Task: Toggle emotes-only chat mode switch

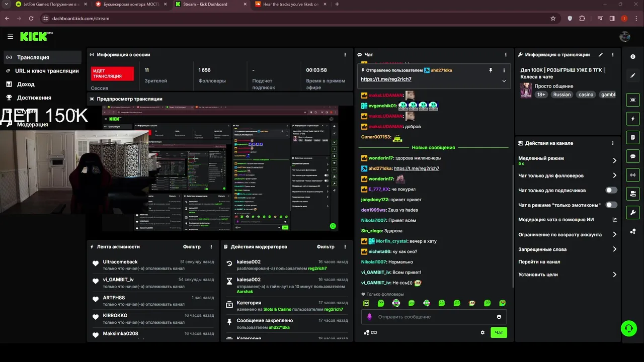Action: pyautogui.click(x=611, y=205)
